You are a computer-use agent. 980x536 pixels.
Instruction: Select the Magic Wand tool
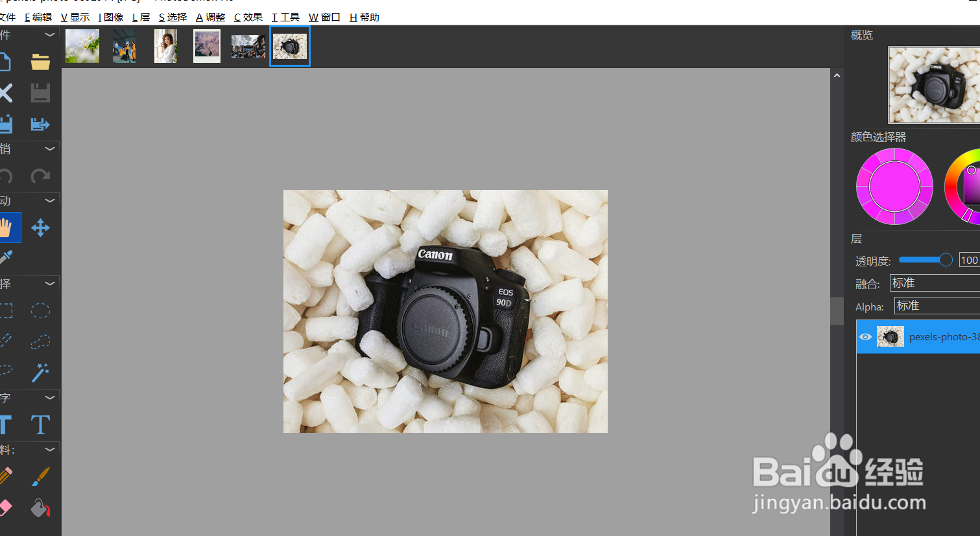40,372
